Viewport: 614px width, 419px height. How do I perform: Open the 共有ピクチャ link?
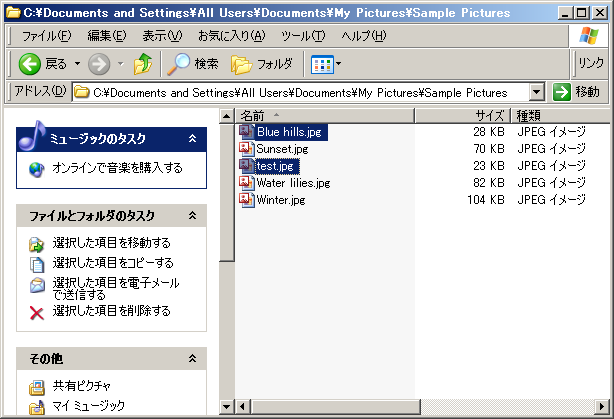[81, 386]
